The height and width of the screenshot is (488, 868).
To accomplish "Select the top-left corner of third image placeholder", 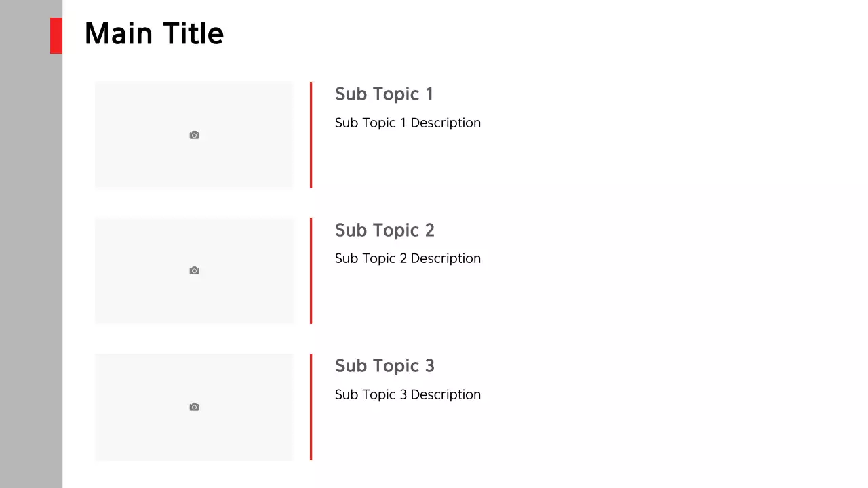I will pyautogui.click(x=96, y=355).
